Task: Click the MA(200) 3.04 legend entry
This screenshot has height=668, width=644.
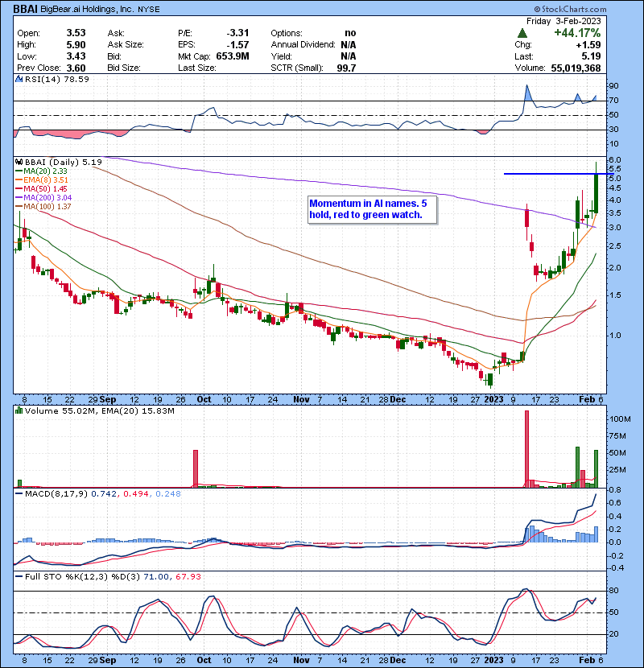Action: click(x=44, y=198)
